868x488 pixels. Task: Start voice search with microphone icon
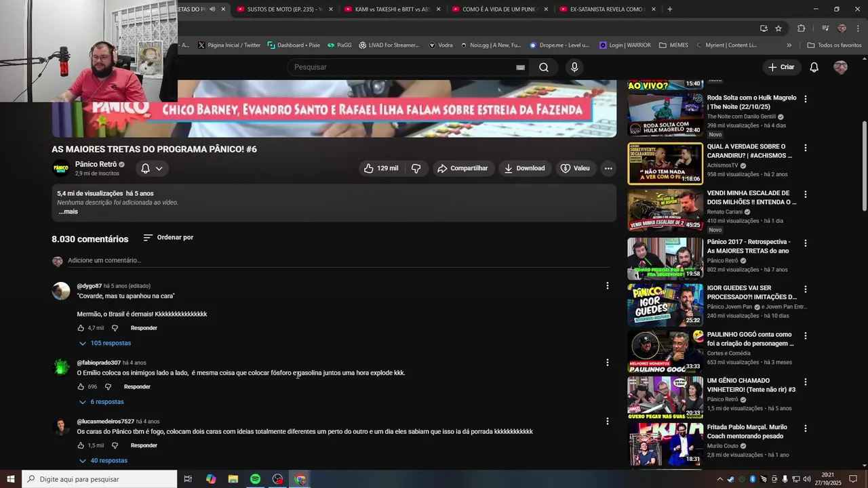click(x=574, y=67)
